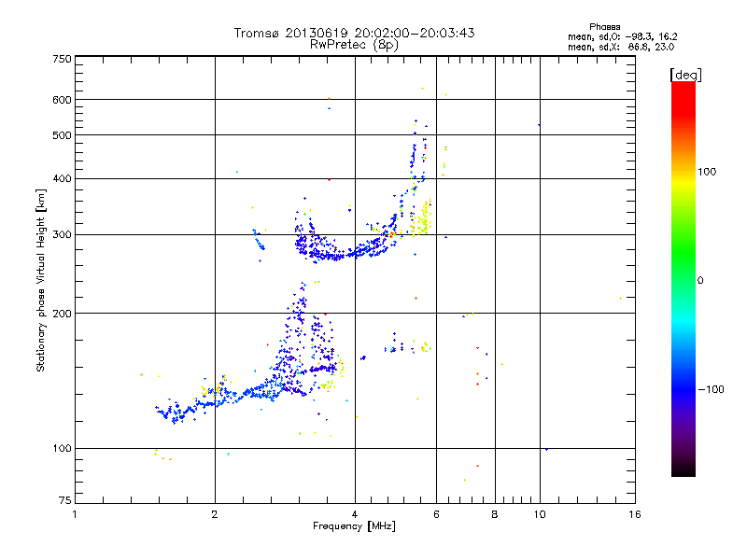Click the 8 label on the frequency axis

[495, 514]
